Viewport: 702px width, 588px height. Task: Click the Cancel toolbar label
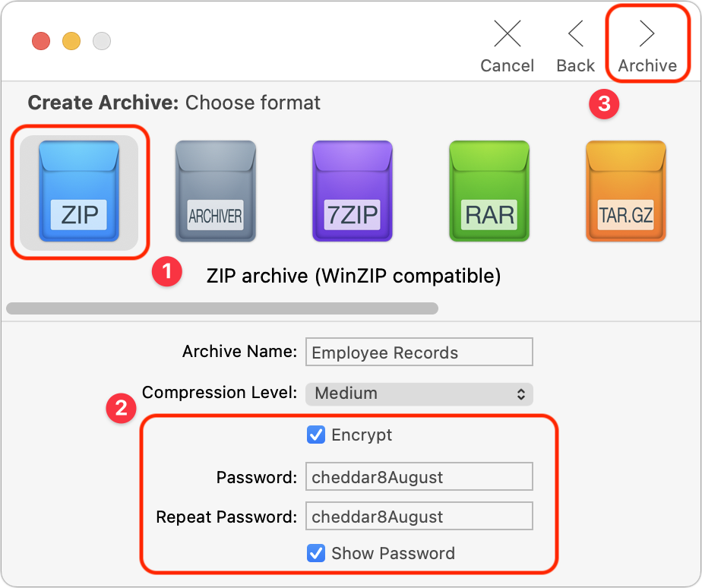coord(508,66)
